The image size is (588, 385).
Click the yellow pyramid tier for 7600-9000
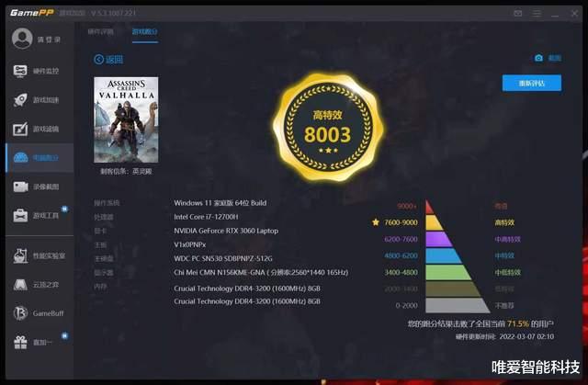434,222
